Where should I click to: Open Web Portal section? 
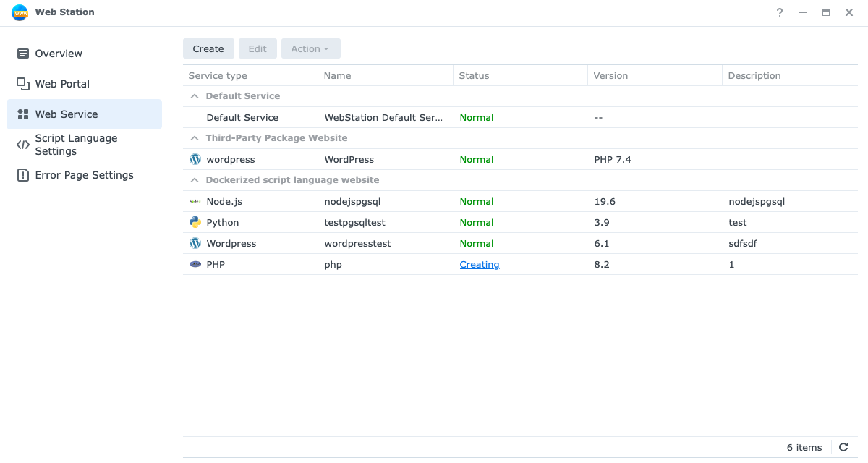coord(62,84)
